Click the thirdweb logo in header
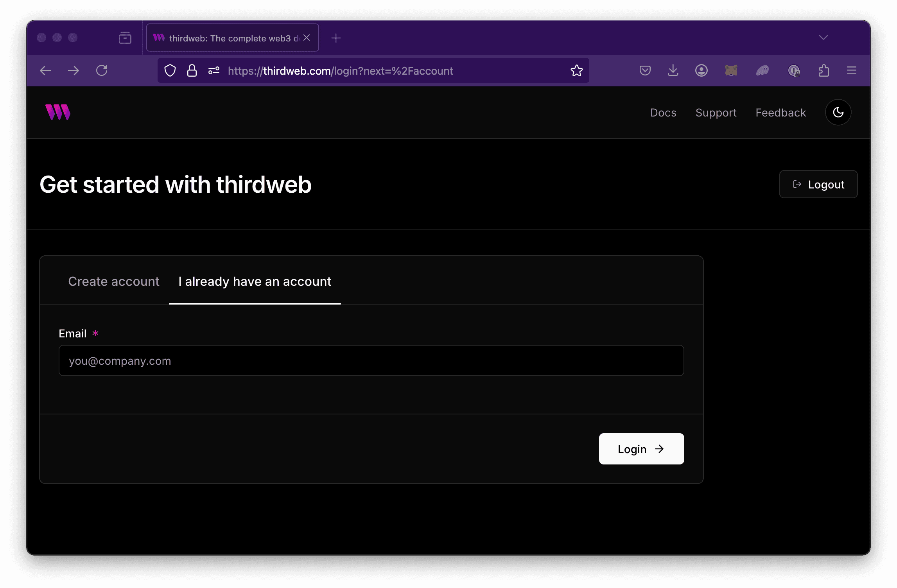The height and width of the screenshot is (588, 897). click(58, 112)
